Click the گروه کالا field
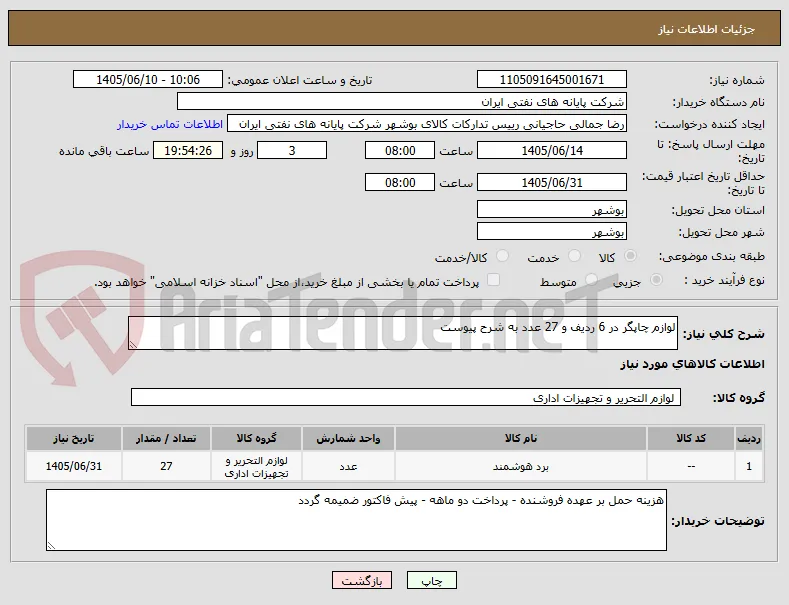789x605 pixels. [406, 397]
